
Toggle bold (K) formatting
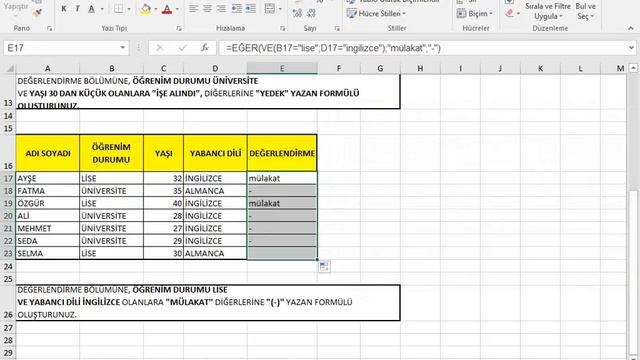pyautogui.click(x=64, y=9)
